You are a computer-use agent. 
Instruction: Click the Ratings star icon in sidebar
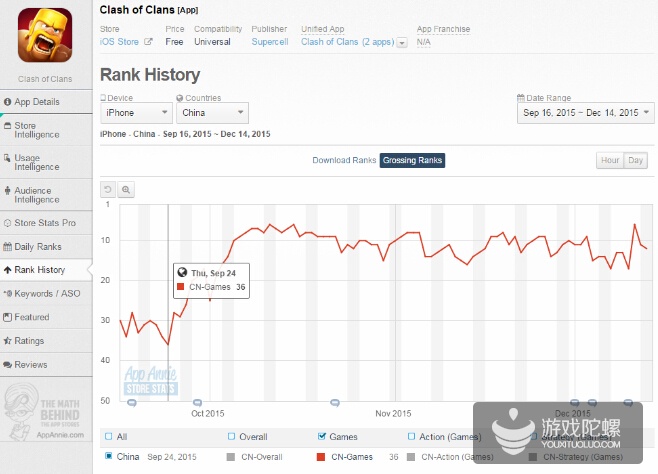(7, 341)
